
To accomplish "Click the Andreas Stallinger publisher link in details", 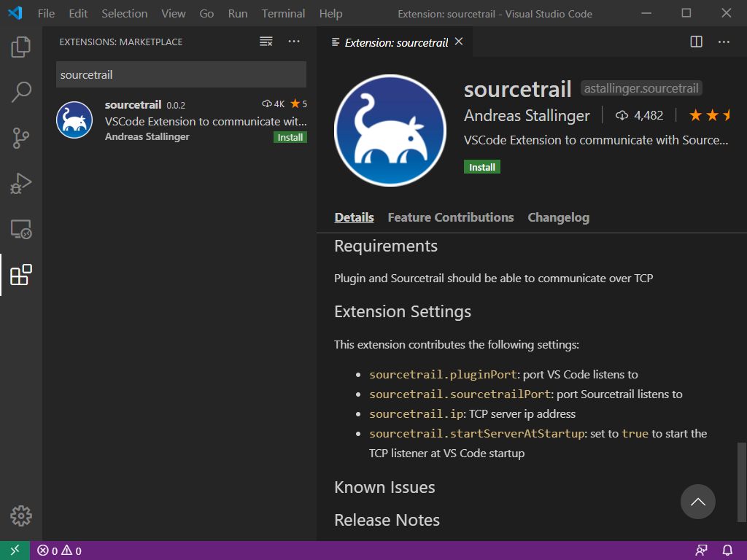I will tap(527, 115).
